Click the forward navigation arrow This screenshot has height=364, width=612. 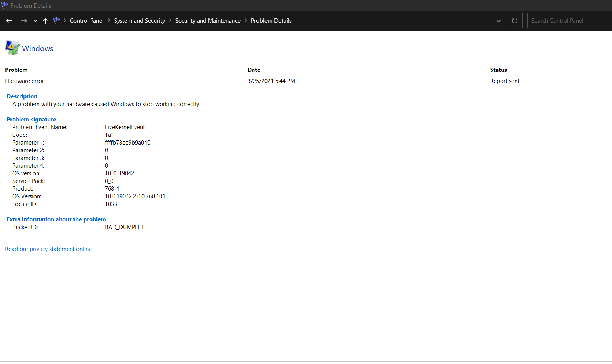tap(24, 21)
